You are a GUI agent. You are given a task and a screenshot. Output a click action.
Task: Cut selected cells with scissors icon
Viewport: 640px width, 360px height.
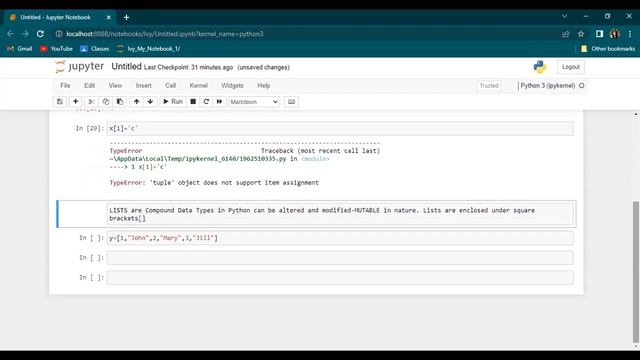tap(91, 102)
